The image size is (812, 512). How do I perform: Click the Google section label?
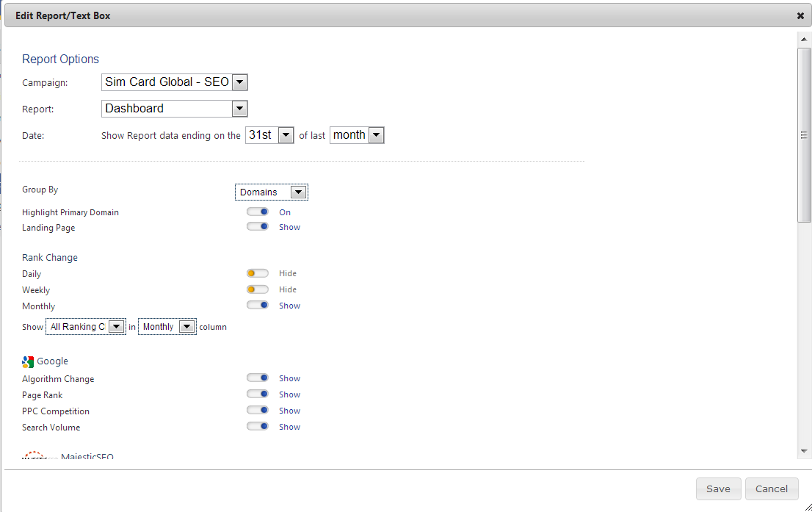52,361
